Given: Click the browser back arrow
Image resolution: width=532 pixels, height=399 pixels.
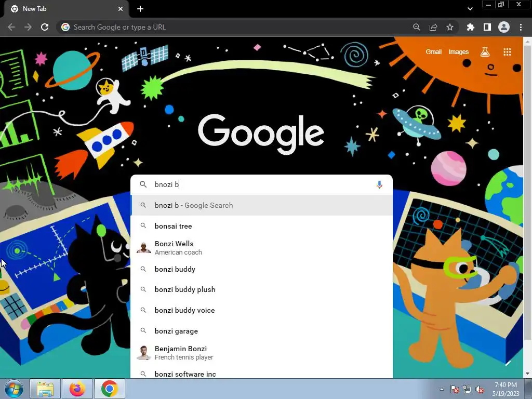Looking at the screenshot, I should pos(11,27).
